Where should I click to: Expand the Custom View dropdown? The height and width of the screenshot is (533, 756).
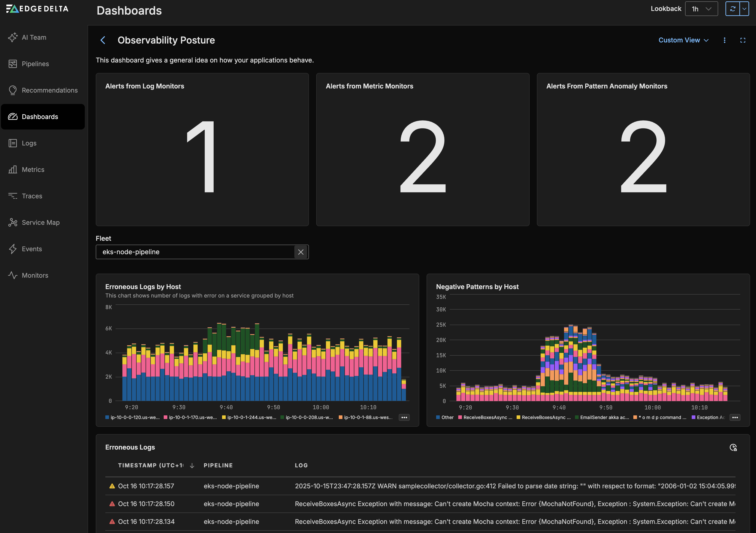683,40
